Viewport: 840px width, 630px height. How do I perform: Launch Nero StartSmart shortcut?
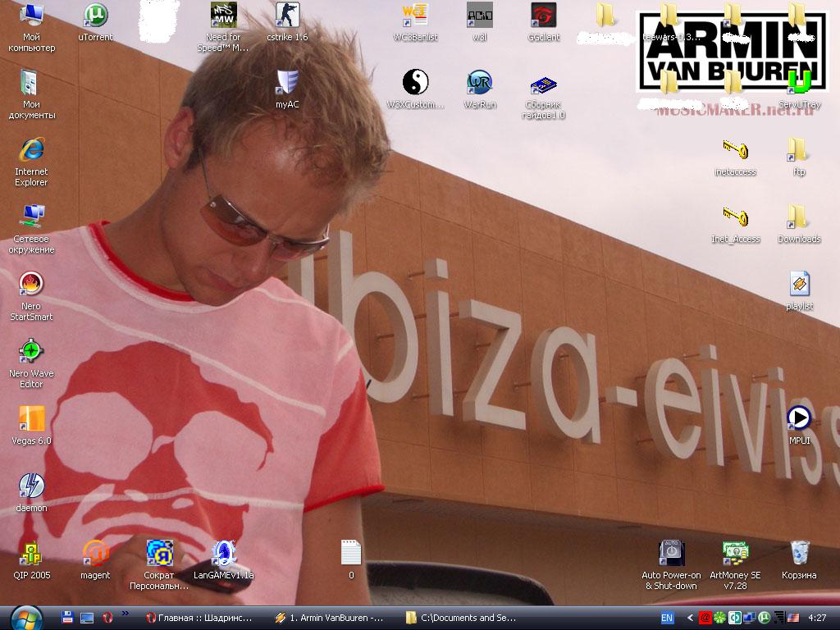pyautogui.click(x=31, y=297)
